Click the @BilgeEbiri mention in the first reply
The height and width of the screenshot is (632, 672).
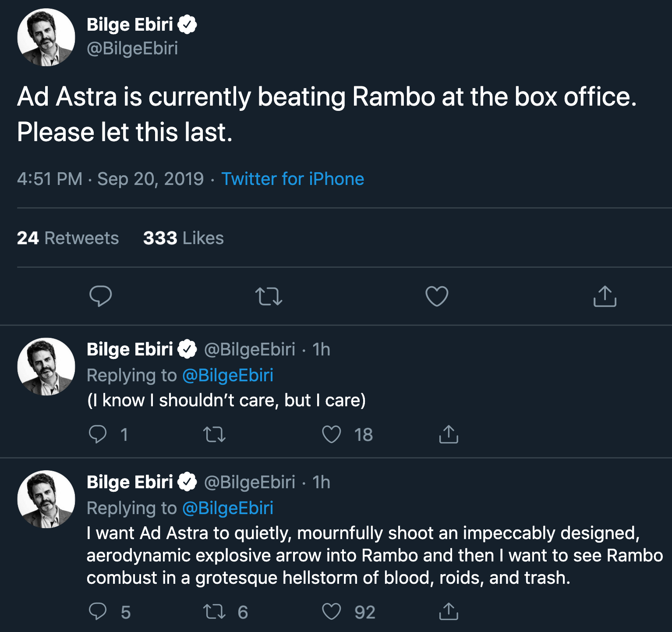(x=227, y=375)
